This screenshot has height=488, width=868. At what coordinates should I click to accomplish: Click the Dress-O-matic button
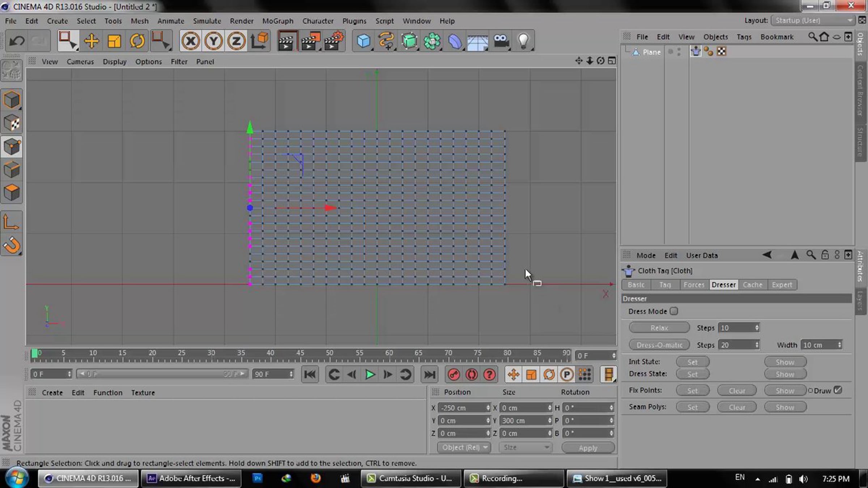[x=659, y=345]
